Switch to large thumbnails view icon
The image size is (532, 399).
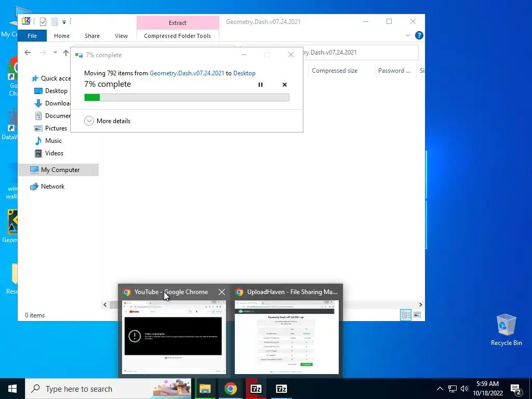pyautogui.click(x=417, y=315)
